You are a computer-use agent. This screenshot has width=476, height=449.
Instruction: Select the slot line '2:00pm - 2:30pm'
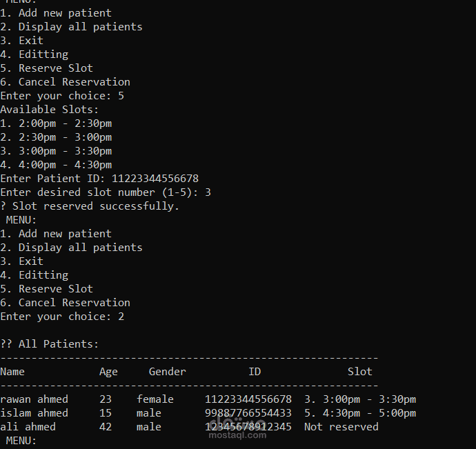point(56,123)
